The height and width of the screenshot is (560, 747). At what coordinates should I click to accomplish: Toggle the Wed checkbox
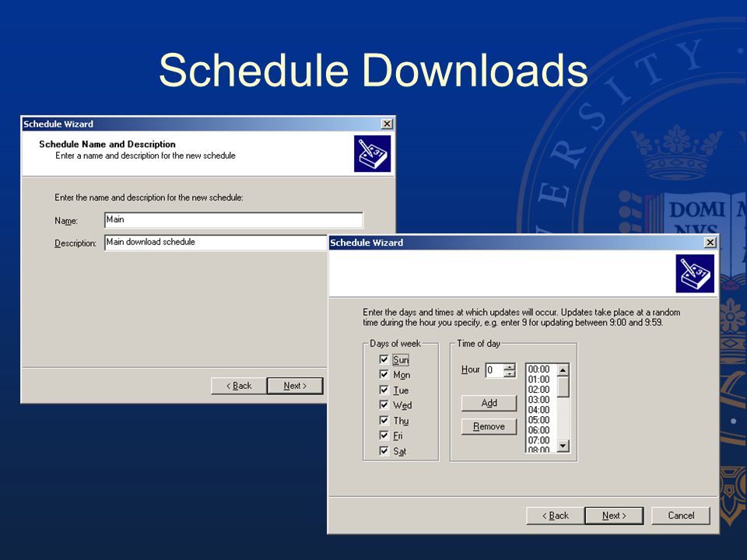pyautogui.click(x=384, y=404)
